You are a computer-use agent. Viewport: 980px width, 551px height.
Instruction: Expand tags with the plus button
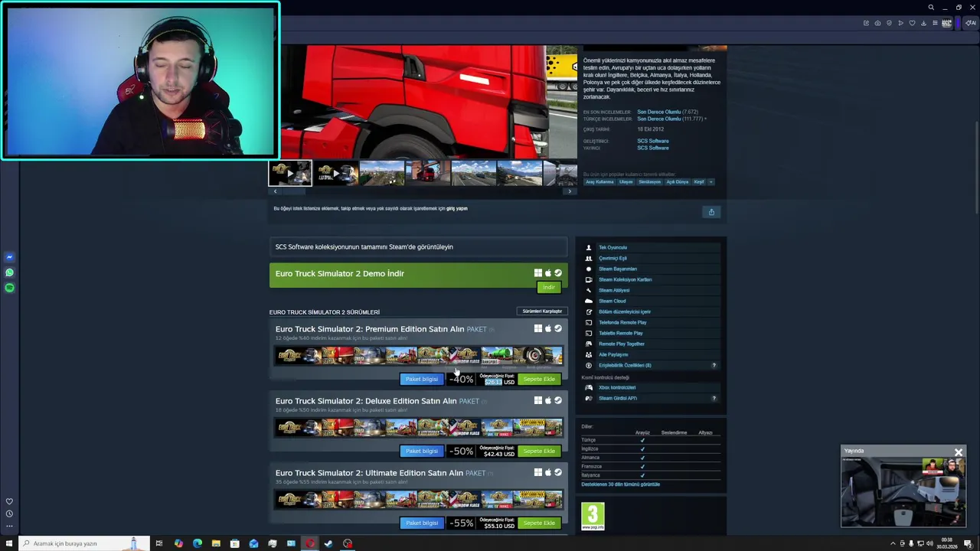[711, 182]
